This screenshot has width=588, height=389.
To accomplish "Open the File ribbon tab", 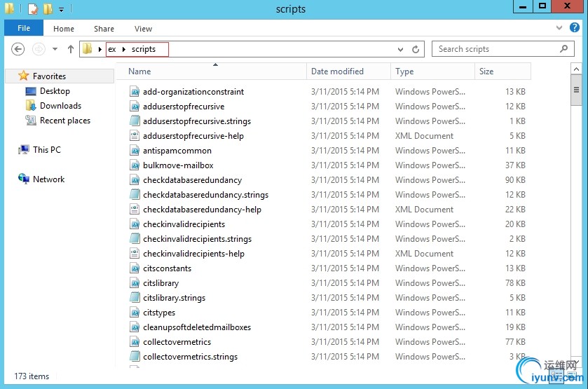I will (24, 28).
